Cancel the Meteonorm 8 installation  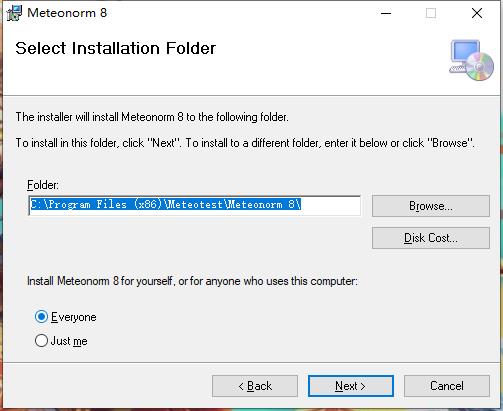pyautogui.click(x=447, y=386)
